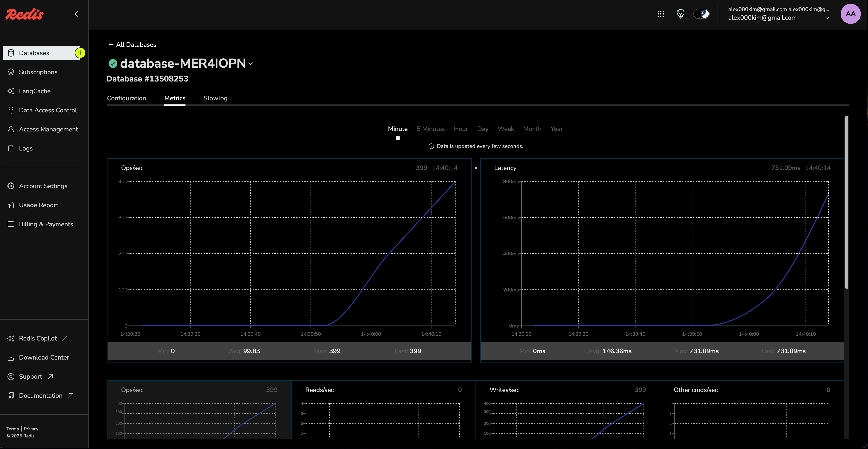Open Usage Report page
Image resolution: width=868 pixels, height=449 pixels.
point(38,205)
